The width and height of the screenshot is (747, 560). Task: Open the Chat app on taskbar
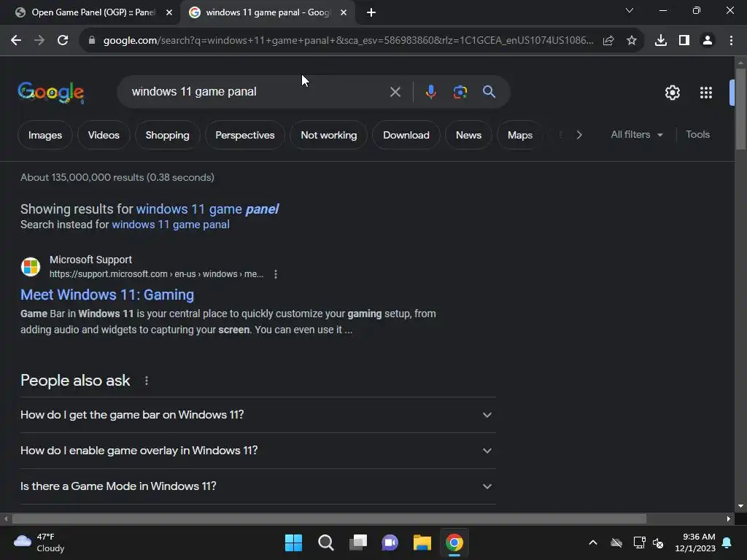(390, 542)
